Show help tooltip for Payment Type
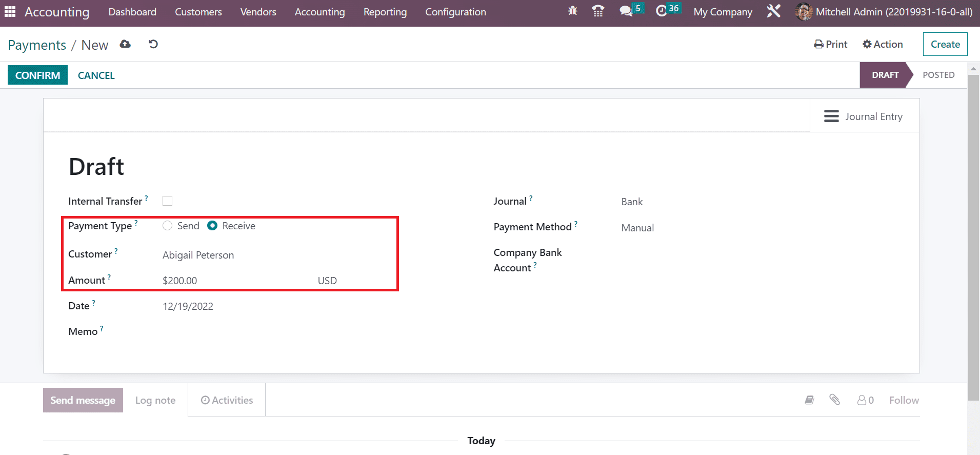This screenshot has height=455, width=980. click(x=136, y=223)
